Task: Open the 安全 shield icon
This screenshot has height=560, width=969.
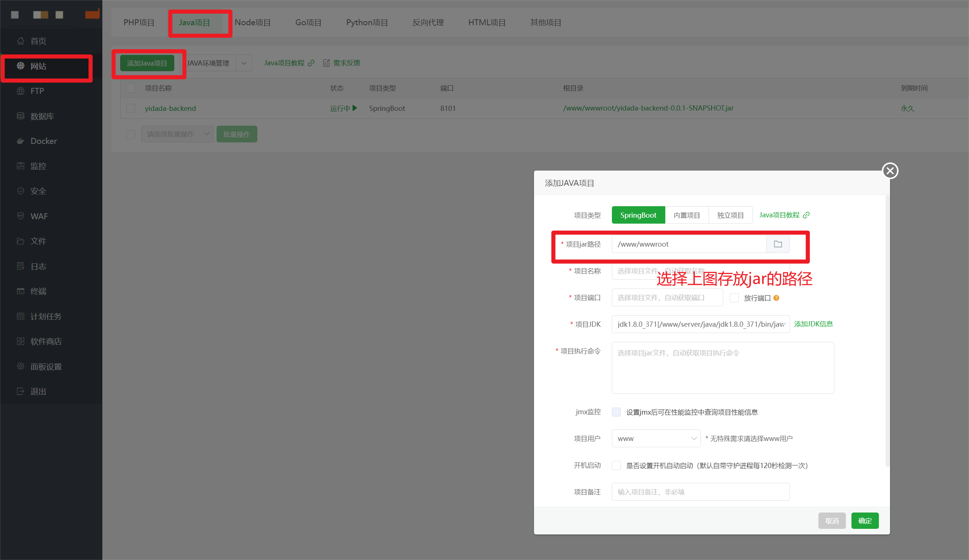Action: [21, 191]
